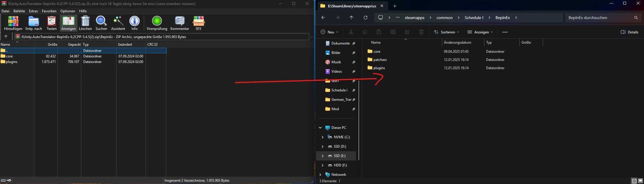Screen dimensions: 644x184
Task: Click Suchen magnifier icon
Action: click(x=101, y=23)
